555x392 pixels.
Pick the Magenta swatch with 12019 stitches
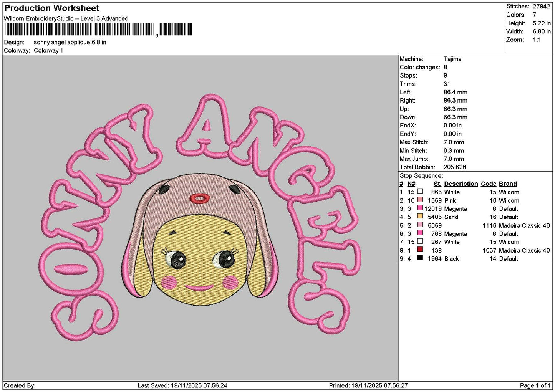(x=420, y=208)
